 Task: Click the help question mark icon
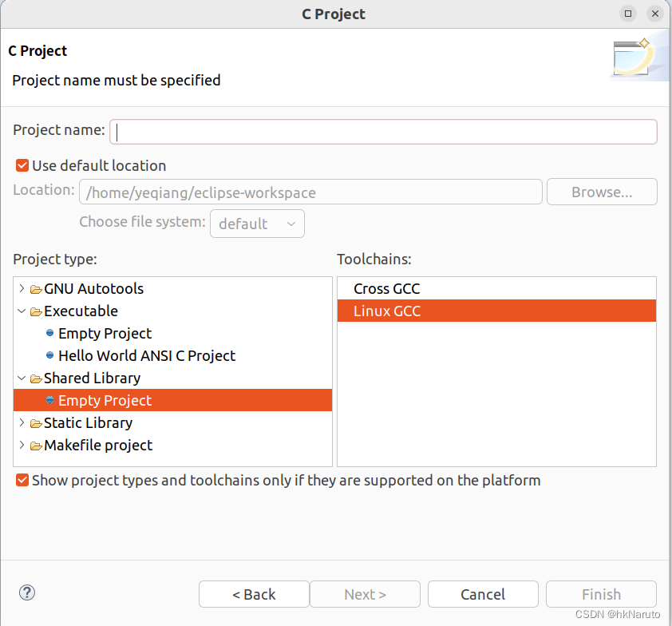tap(27, 592)
